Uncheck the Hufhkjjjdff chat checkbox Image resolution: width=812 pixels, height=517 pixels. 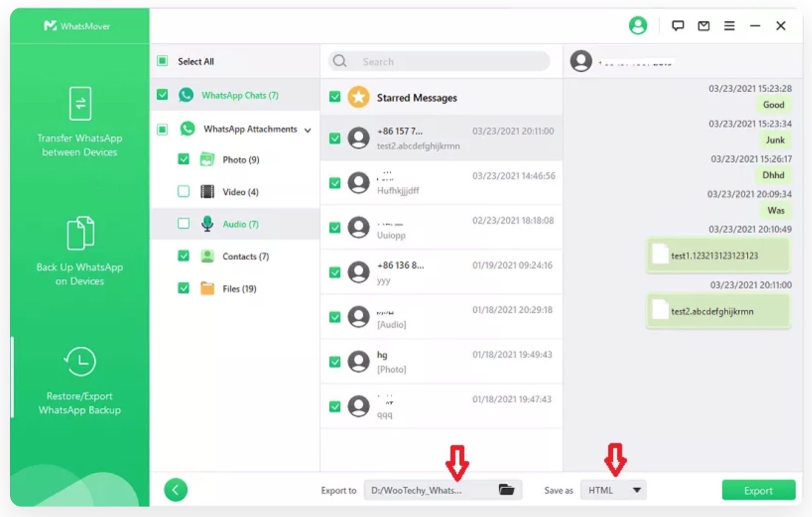tap(335, 183)
